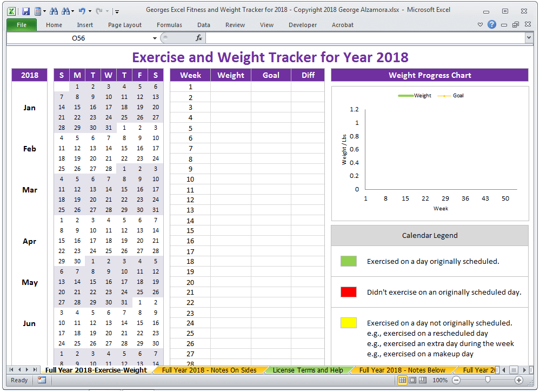The width and height of the screenshot is (540, 392).
Task: Click the Calendar Legend heading
Action: [430, 236]
